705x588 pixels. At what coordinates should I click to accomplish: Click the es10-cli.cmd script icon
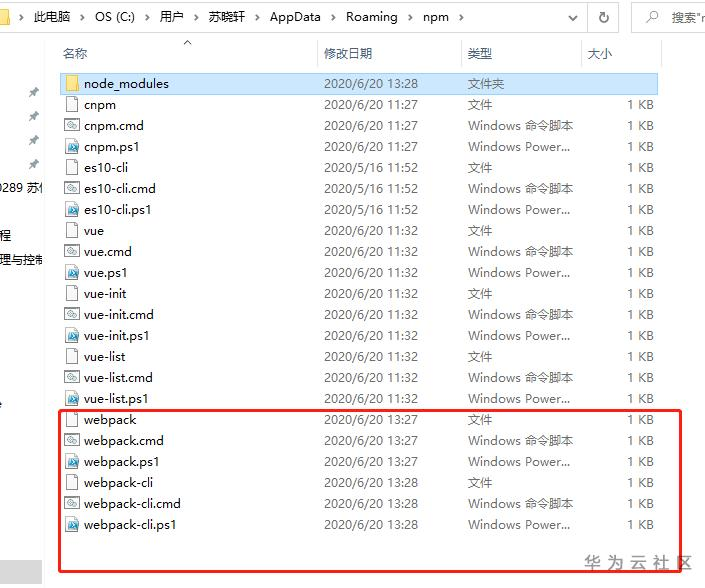coord(72,188)
